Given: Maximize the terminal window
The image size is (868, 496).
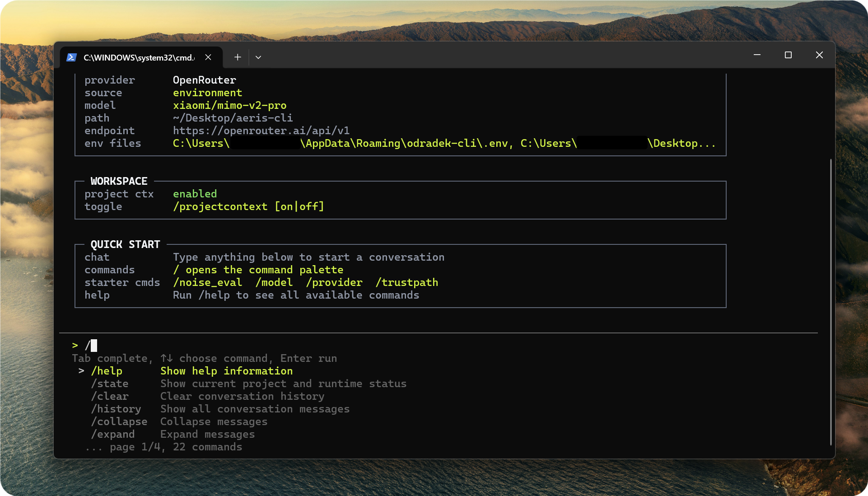Looking at the screenshot, I should (788, 55).
